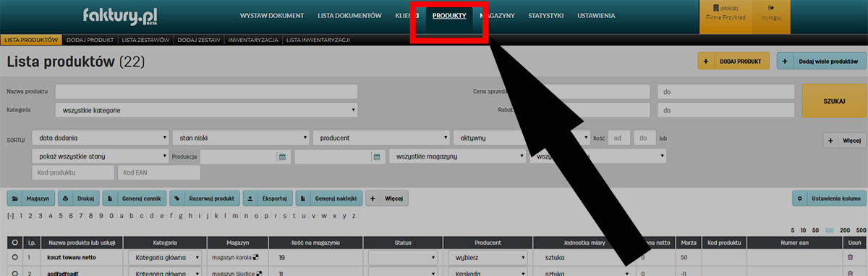Switch to DODAJ PRODUKT subtab

tap(90, 40)
